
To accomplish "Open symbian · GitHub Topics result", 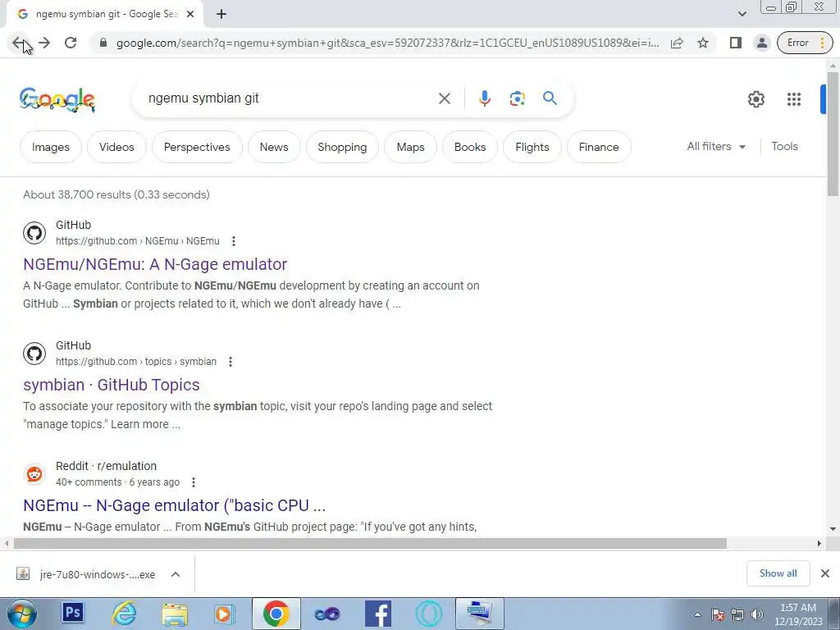I will coord(111,385).
